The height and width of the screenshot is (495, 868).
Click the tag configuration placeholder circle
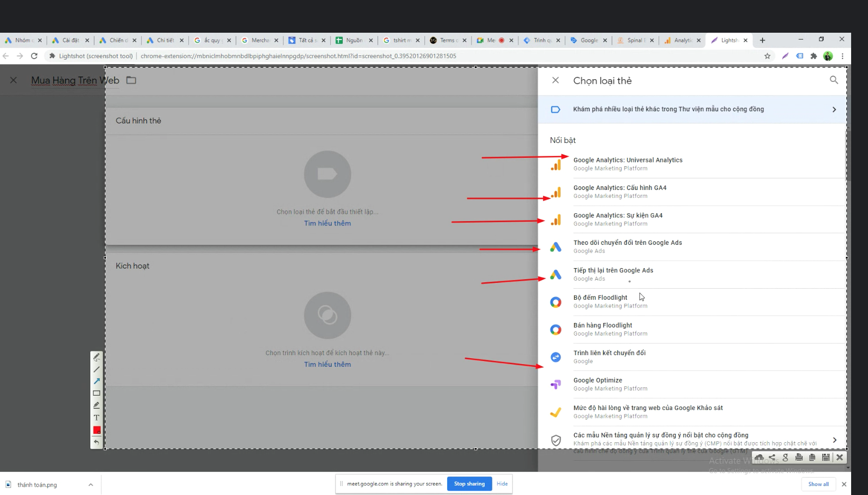point(327,174)
